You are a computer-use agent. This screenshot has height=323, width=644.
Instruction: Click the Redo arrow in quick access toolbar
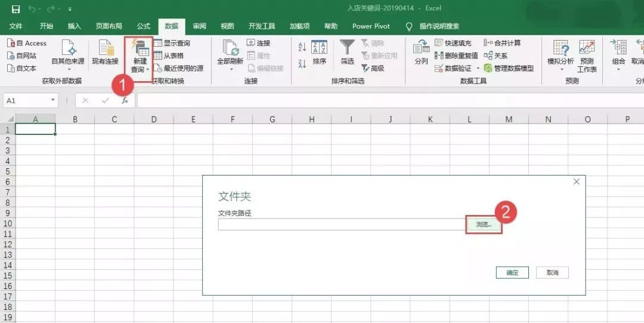tap(51, 9)
